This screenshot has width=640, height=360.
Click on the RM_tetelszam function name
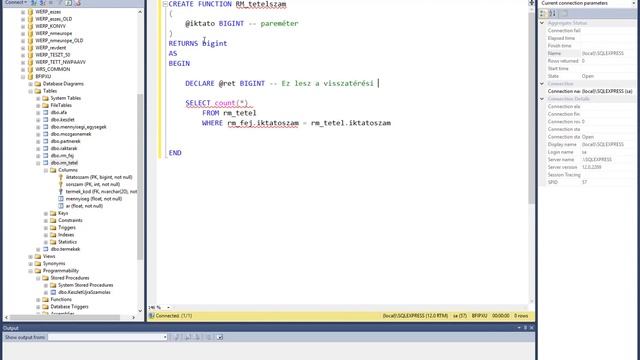(x=261, y=4)
